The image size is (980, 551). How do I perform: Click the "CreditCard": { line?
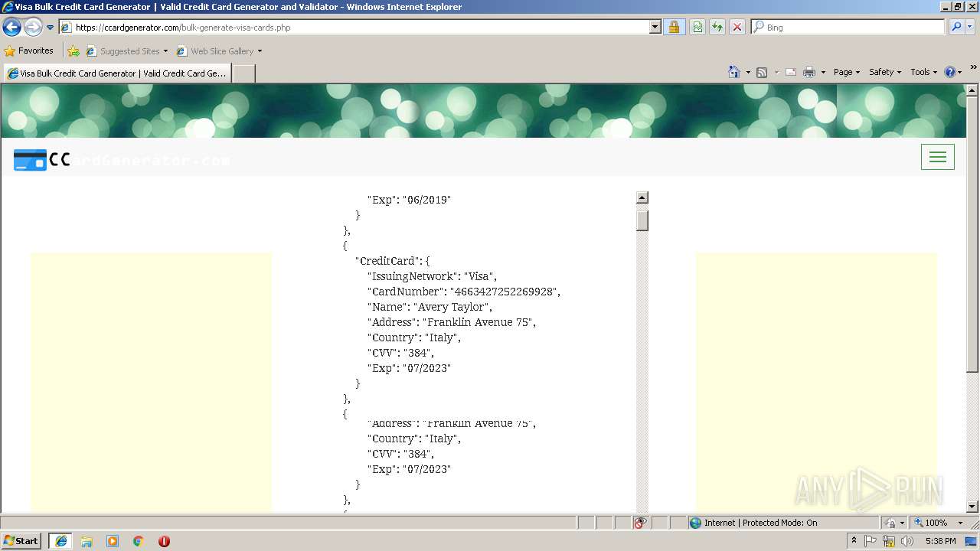393,261
